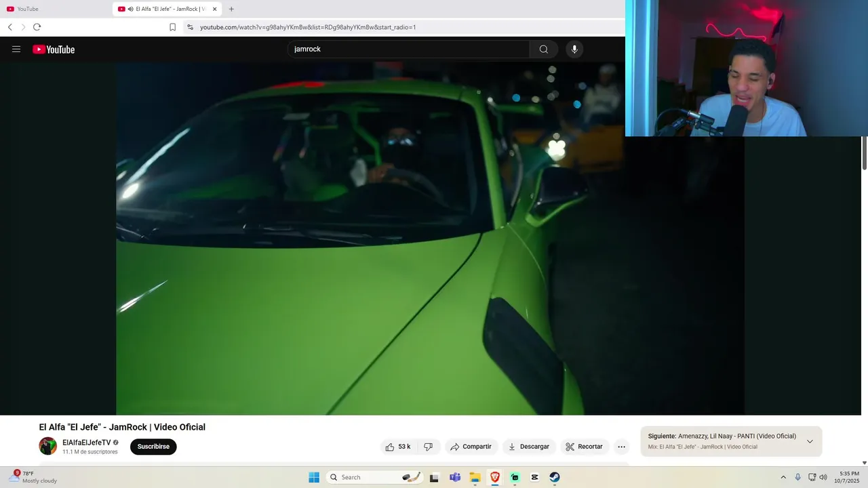The width and height of the screenshot is (868, 488).
Task: Focus the jamrock search field
Action: tap(409, 49)
